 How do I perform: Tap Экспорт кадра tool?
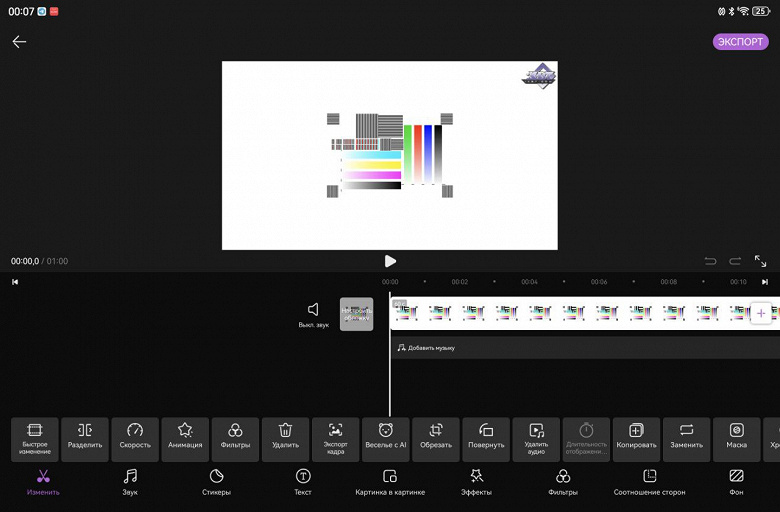coord(336,439)
